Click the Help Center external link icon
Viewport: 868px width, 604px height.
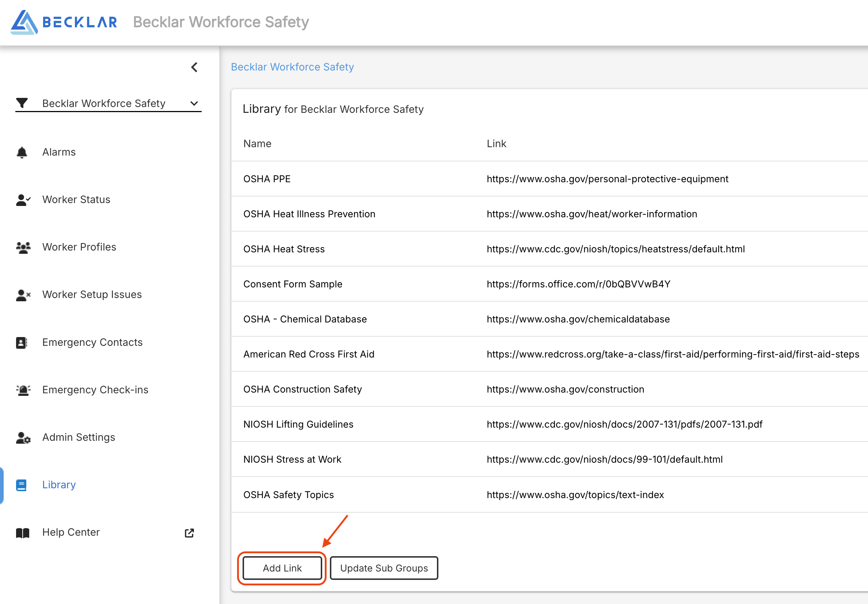point(189,533)
